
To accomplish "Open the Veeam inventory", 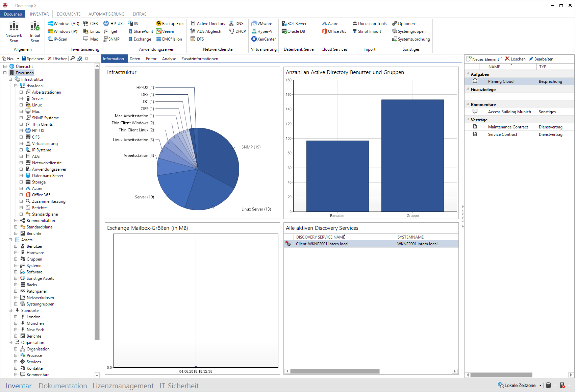I will [x=165, y=31].
